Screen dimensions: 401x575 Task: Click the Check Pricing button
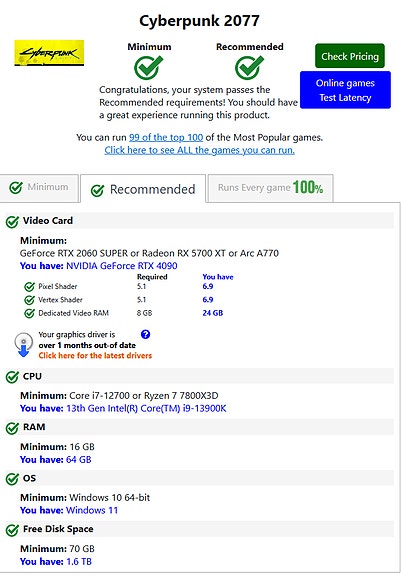pyautogui.click(x=350, y=56)
